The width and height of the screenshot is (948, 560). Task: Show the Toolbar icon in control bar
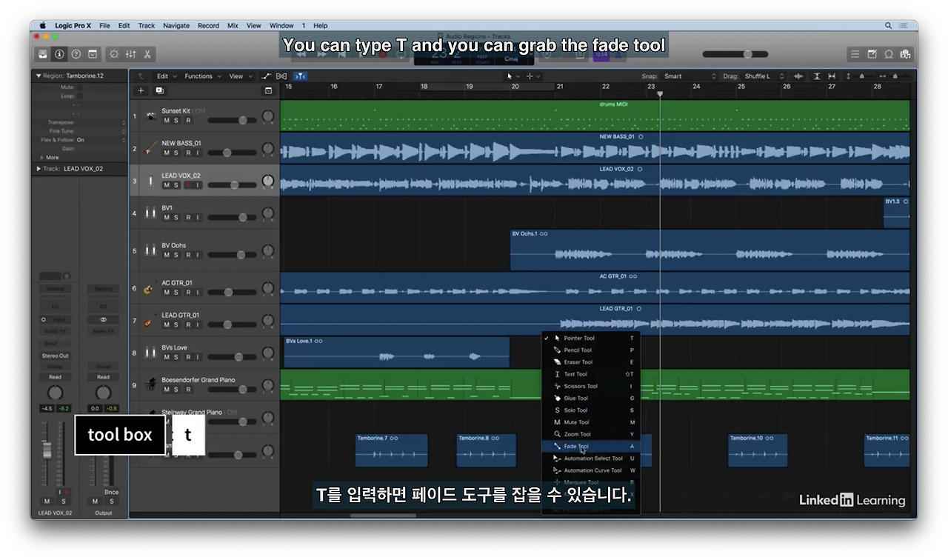(x=93, y=54)
